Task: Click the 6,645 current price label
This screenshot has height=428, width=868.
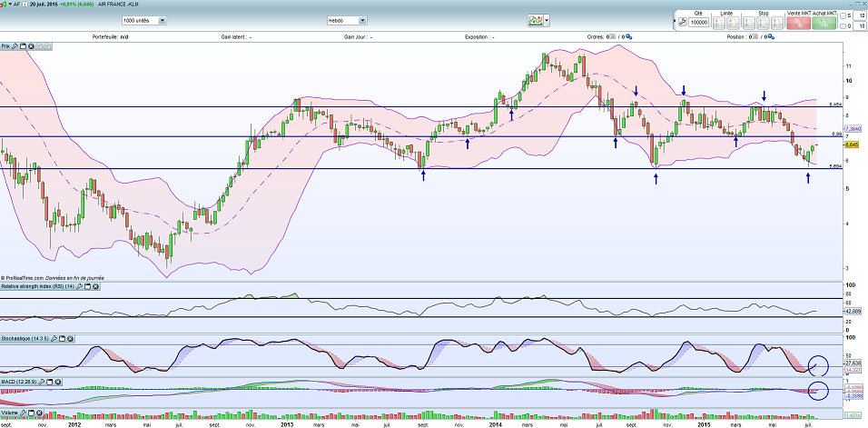Action: click(x=851, y=145)
